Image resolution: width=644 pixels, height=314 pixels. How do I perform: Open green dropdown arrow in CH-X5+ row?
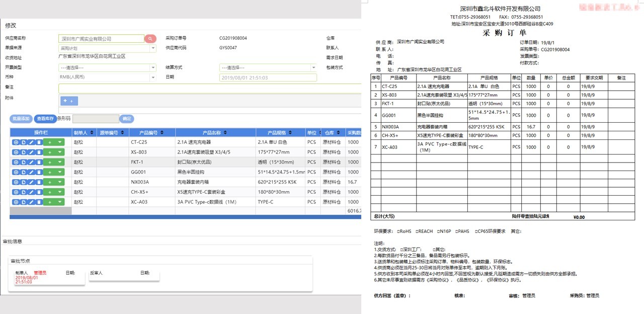point(60,192)
